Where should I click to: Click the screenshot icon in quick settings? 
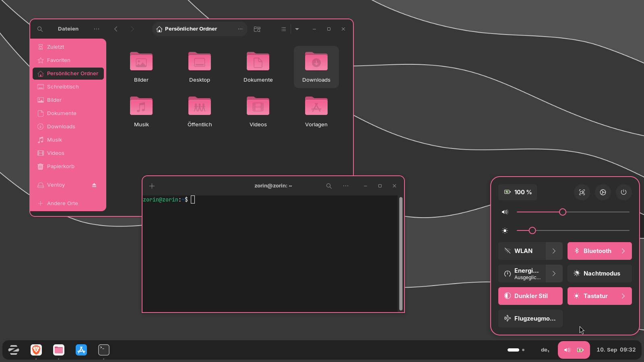(x=582, y=192)
